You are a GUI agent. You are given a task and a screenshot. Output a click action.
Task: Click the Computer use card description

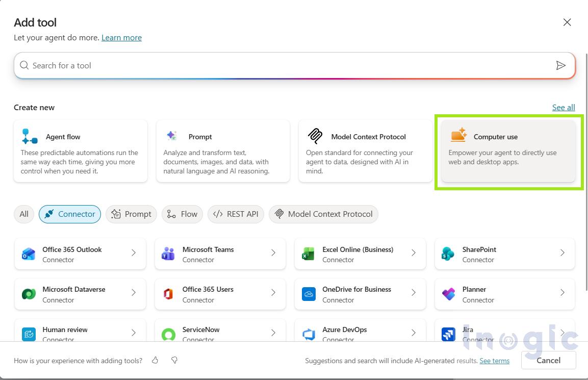[502, 157]
